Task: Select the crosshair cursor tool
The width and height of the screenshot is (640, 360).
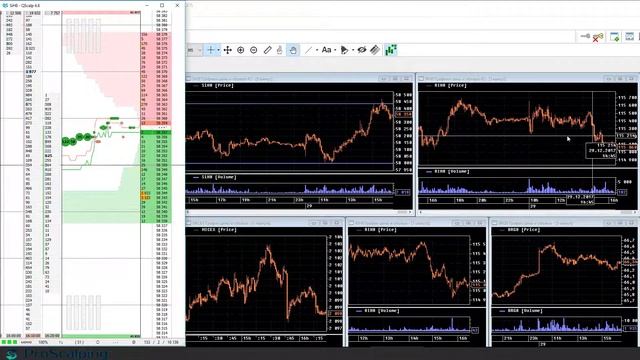Action: (211, 50)
